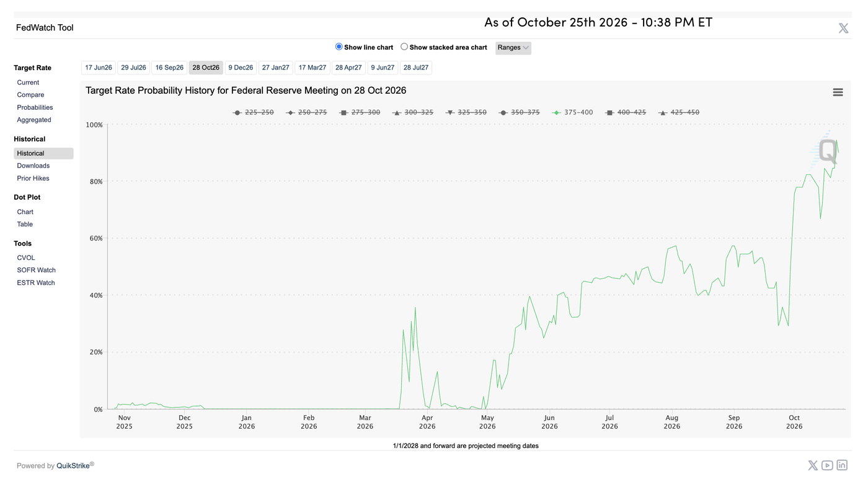This screenshot has width=868, height=479.
Task: Open Dot Plot Table link
Action: pyautogui.click(x=25, y=224)
